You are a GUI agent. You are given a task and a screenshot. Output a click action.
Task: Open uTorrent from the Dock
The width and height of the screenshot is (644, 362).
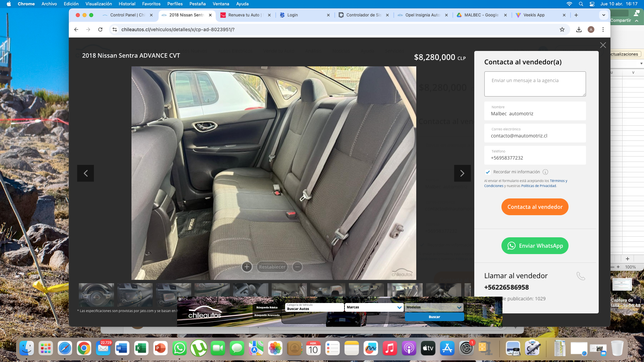coord(199,349)
